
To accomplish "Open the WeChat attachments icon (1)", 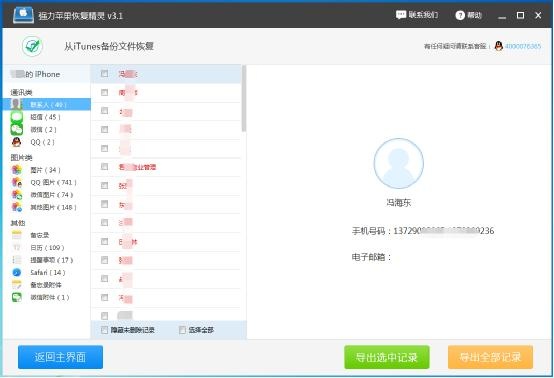I will [17, 297].
